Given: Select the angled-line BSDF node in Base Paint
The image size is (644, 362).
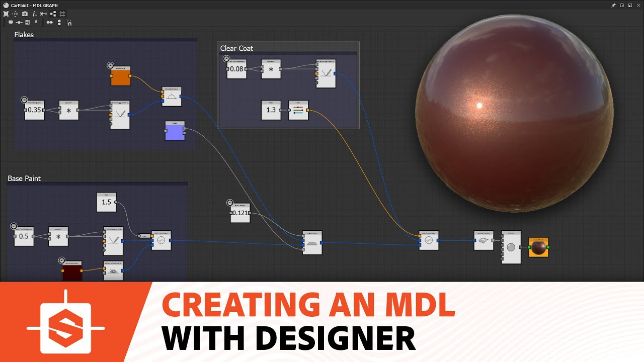Looking at the screenshot, I should (x=113, y=241).
